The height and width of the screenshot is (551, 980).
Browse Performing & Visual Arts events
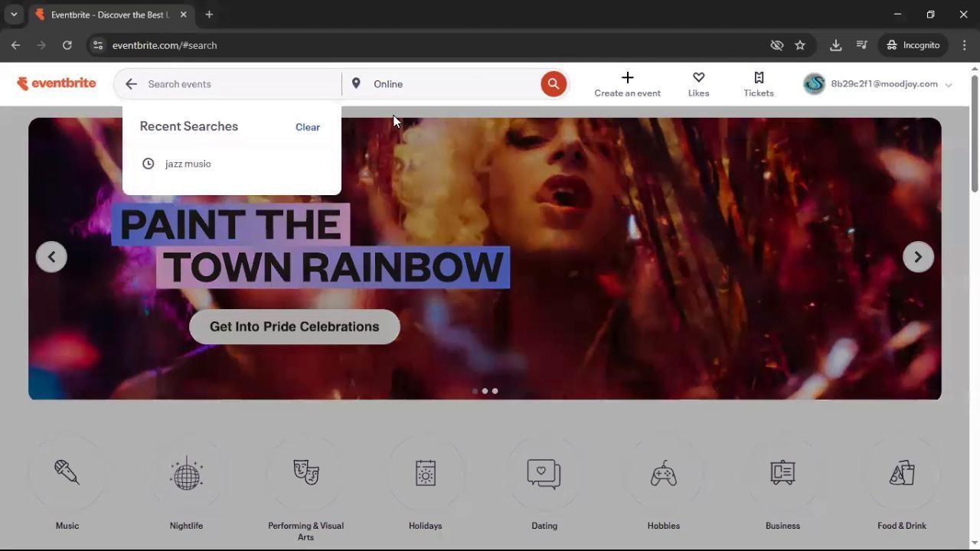tap(305, 482)
